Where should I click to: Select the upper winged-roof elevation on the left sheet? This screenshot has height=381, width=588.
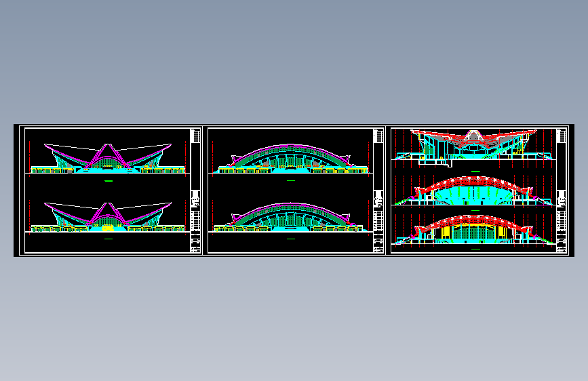(108, 158)
